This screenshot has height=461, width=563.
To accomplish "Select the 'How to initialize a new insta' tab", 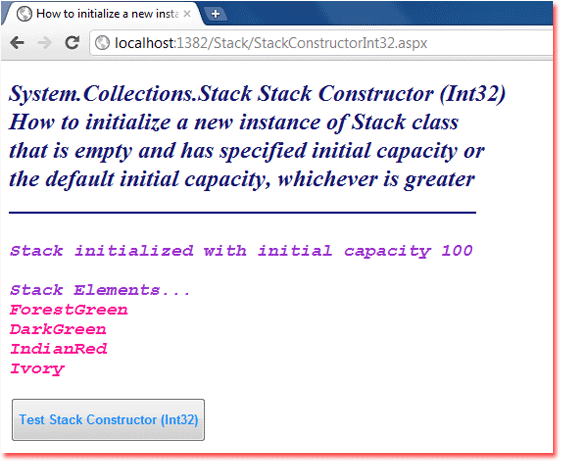I will [x=102, y=14].
